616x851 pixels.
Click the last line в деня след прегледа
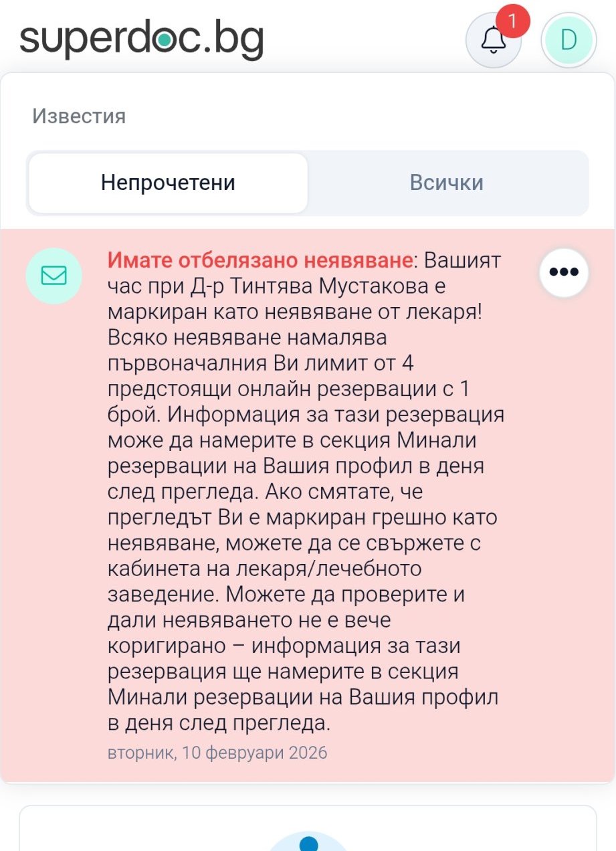pyautogui.click(x=219, y=723)
